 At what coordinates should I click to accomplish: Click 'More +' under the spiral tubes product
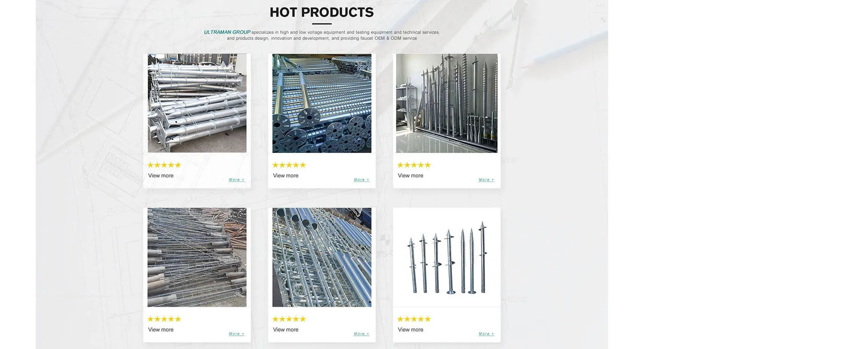click(361, 334)
